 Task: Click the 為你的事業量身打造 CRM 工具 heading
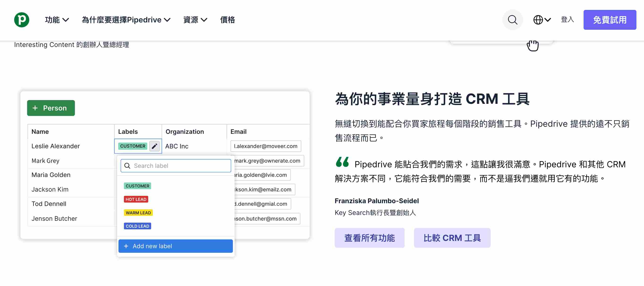(432, 99)
